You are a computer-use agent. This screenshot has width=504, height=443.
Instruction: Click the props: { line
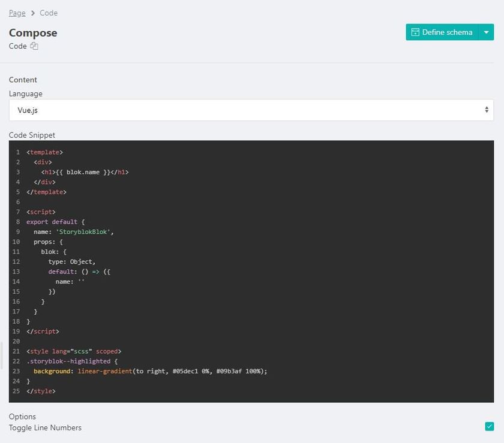tap(48, 242)
